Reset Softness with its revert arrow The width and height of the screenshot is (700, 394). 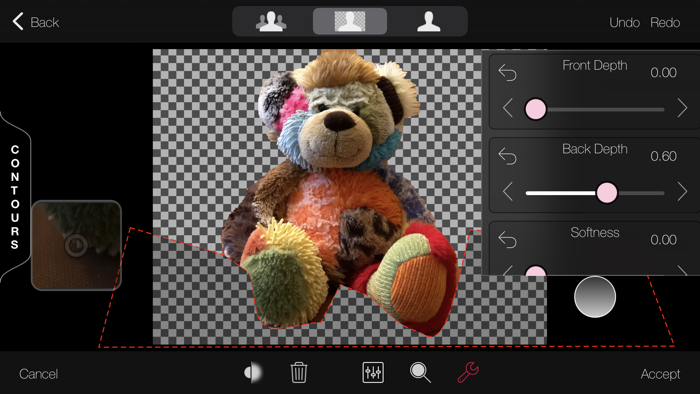pos(508,240)
